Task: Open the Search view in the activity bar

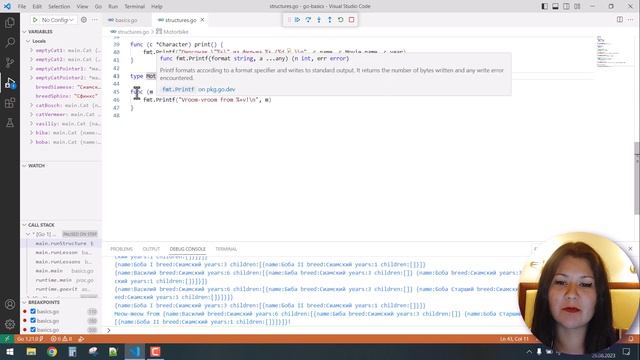Action: (x=10, y=42)
